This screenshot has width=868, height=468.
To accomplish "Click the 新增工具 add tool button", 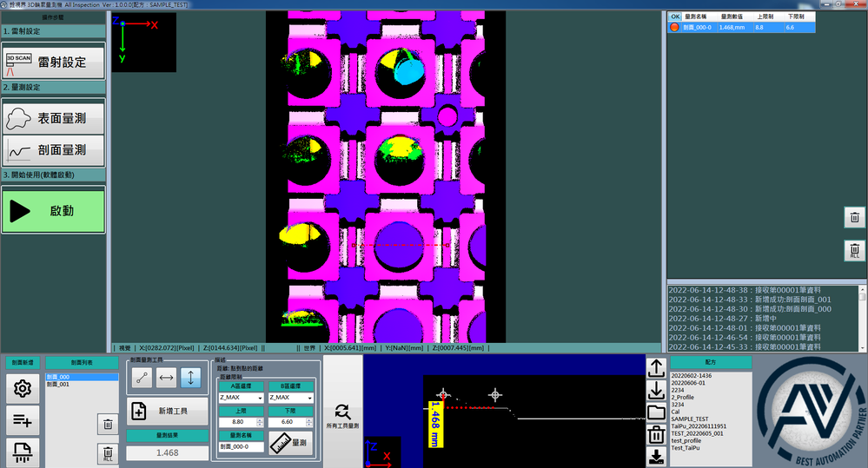I will [x=168, y=411].
